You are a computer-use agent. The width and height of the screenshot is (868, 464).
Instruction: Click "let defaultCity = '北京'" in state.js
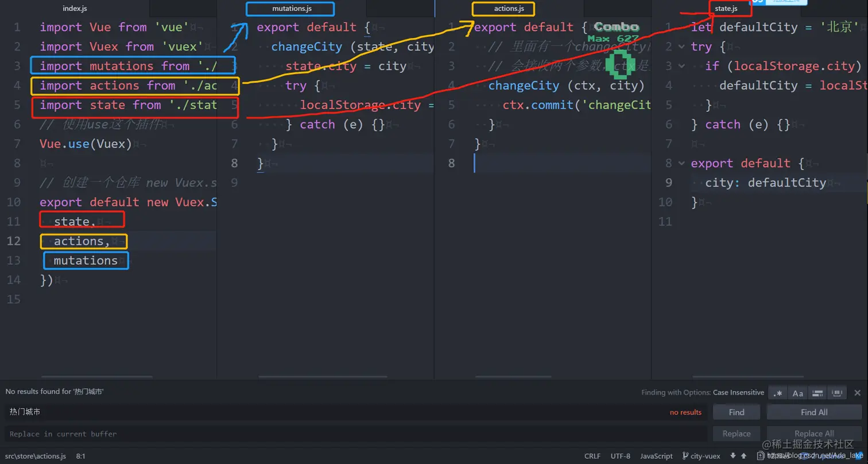click(775, 28)
